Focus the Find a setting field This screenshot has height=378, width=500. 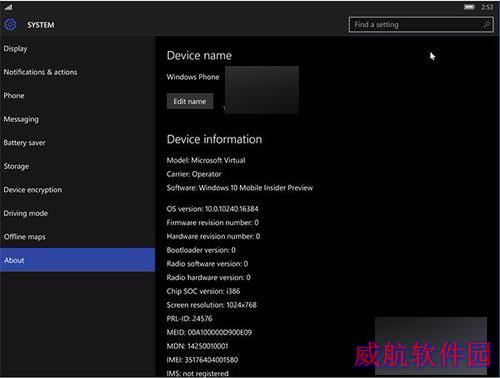tap(421, 25)
